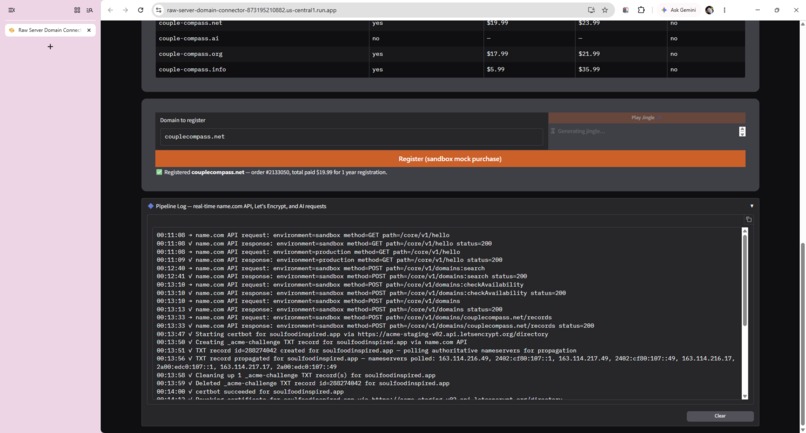The image size is (806, 433).
Task: Open the profile avatar menu
Action: point(709,10)
